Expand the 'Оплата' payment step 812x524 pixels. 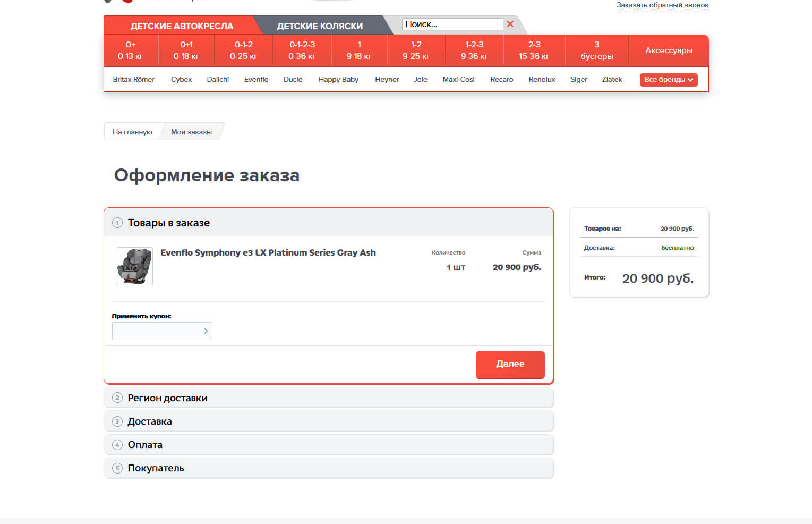pos(145,445)
